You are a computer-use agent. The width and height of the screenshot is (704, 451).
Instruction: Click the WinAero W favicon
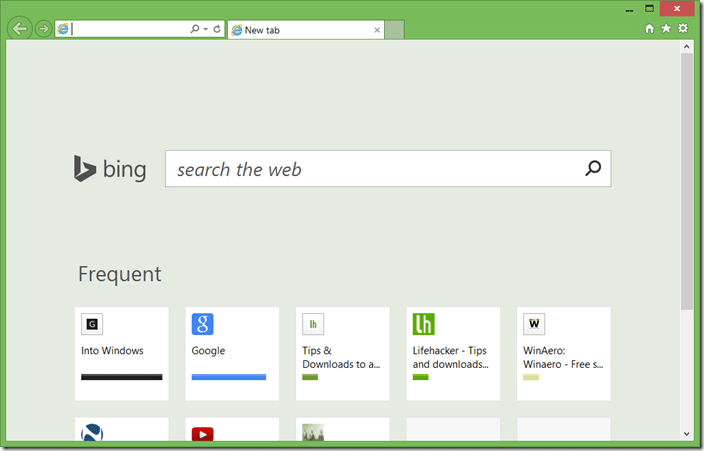pos(534,324)
